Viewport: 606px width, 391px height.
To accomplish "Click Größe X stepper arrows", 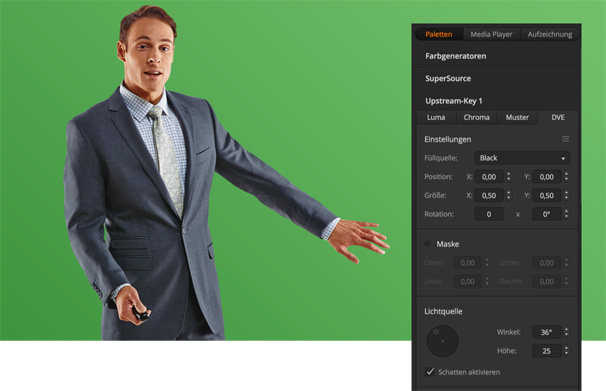I will click(509, 195).
